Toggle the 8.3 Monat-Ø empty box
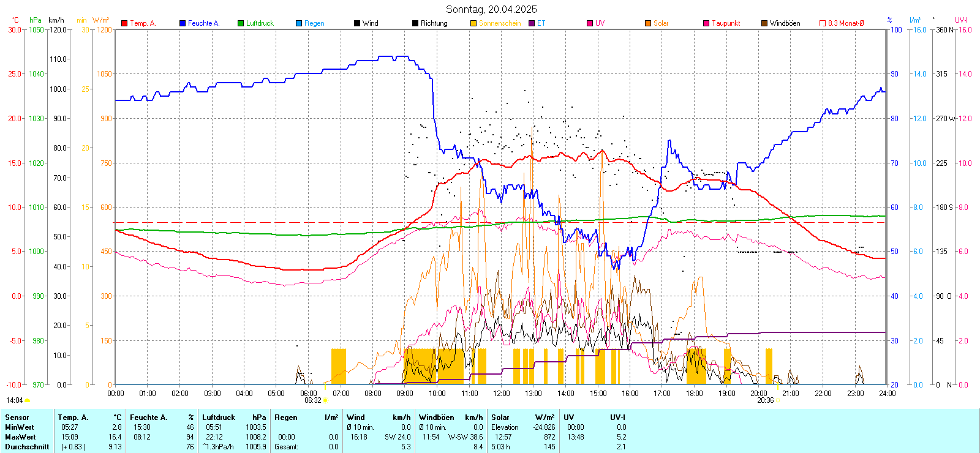Viewport: 980px width, 453px height. pos(823,23)
